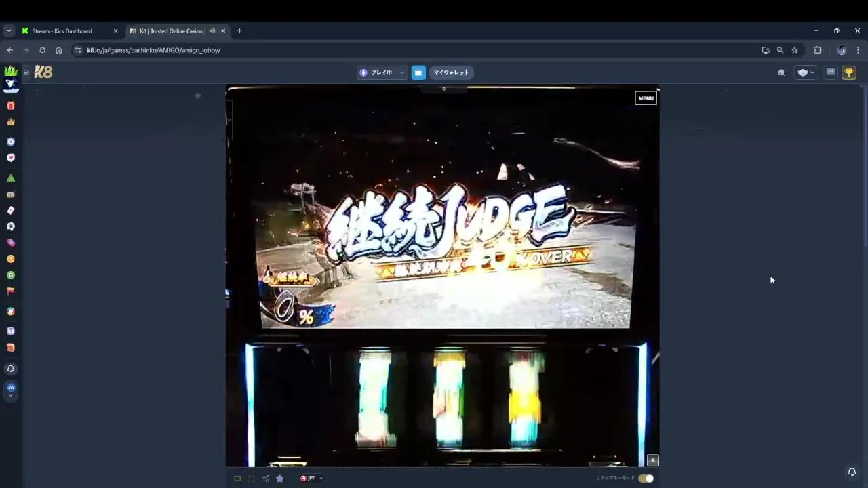Image resolution: width=868 pixels, height=488 pixels.
Task: Select the blue coin sidebar icon
Action: (x=11, y=142)
